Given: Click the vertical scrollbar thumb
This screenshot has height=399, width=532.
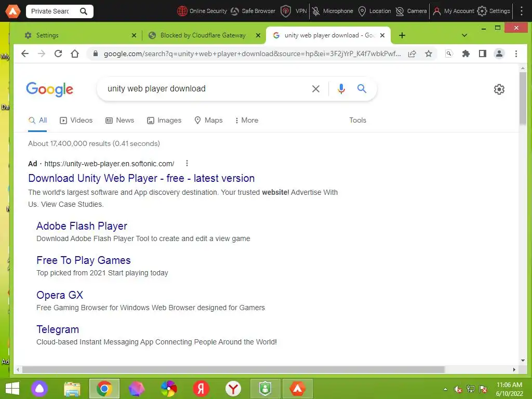Looking at the screenshot, I should click(523, 98).
